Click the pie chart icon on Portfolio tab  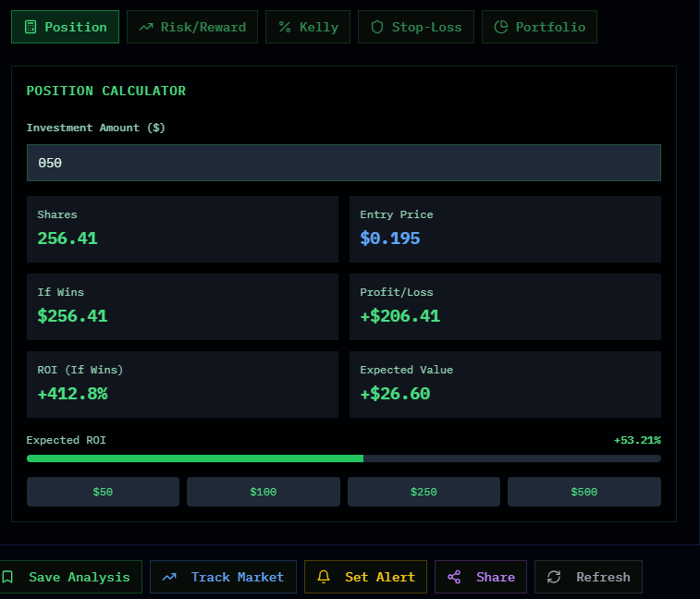pyautogui.click(x=501, y=27)
